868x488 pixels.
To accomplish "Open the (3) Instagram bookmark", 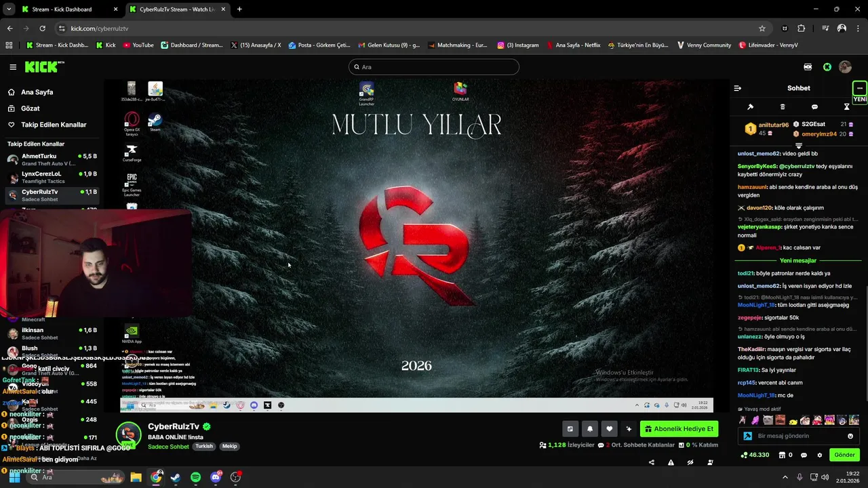I will pyautogui.click(x=517, y=45).
